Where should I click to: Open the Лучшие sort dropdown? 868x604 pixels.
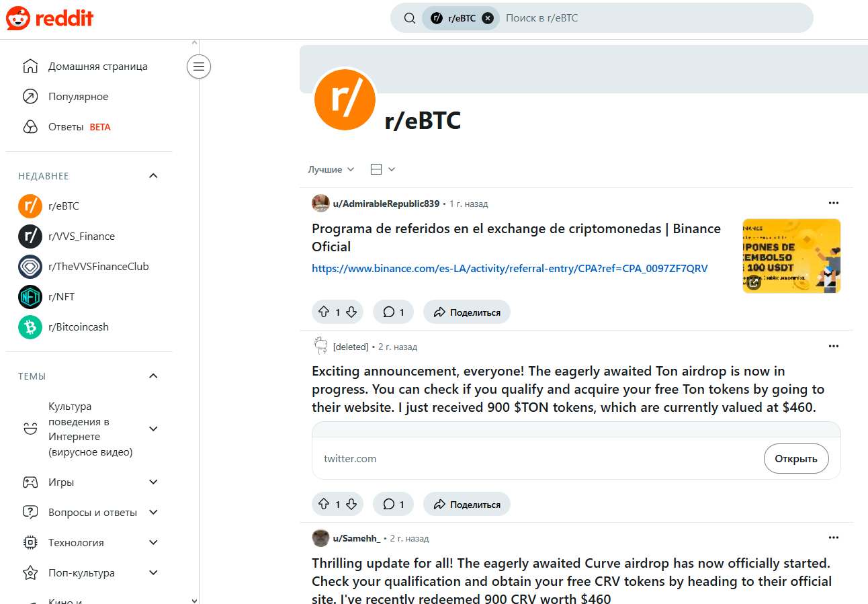point(331,169)
